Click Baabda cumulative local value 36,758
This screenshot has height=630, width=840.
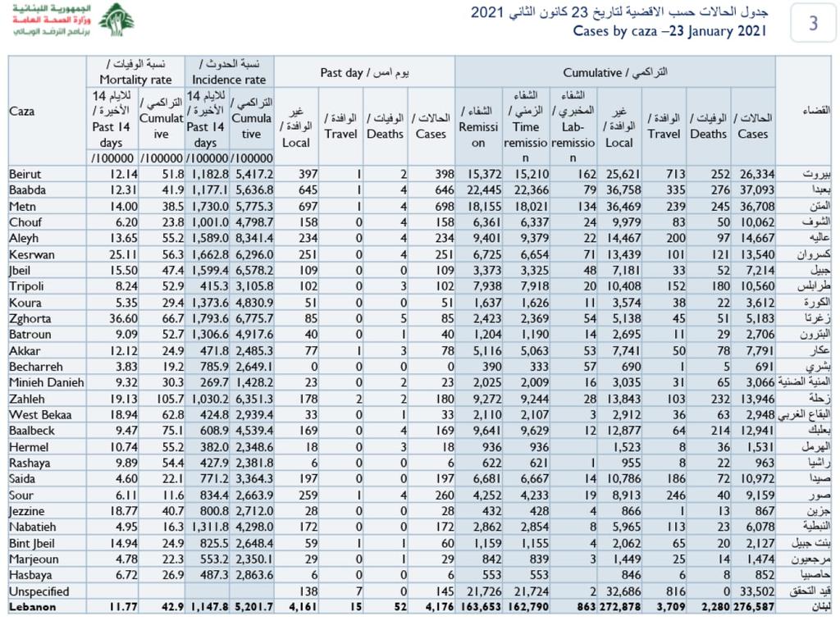pos(623,190)
